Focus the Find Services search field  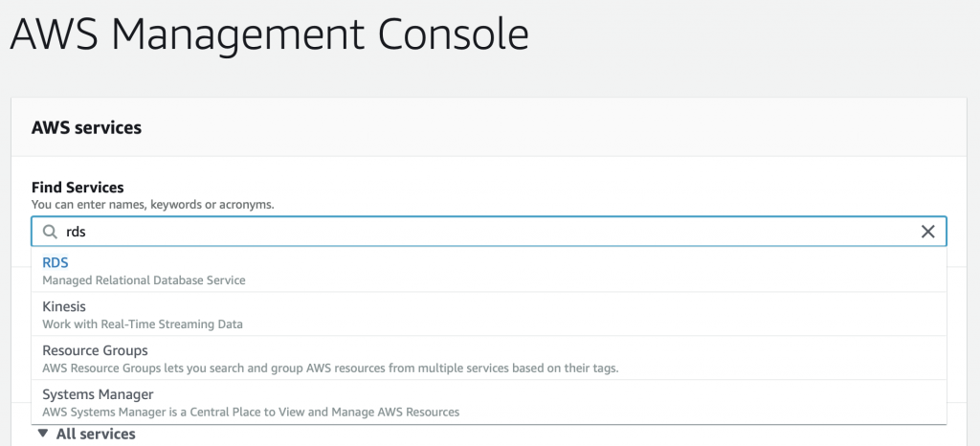(489, 232)
